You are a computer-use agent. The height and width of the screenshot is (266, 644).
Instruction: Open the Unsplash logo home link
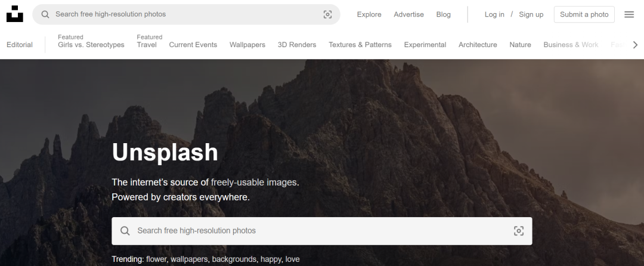click(x=15, y=14)
